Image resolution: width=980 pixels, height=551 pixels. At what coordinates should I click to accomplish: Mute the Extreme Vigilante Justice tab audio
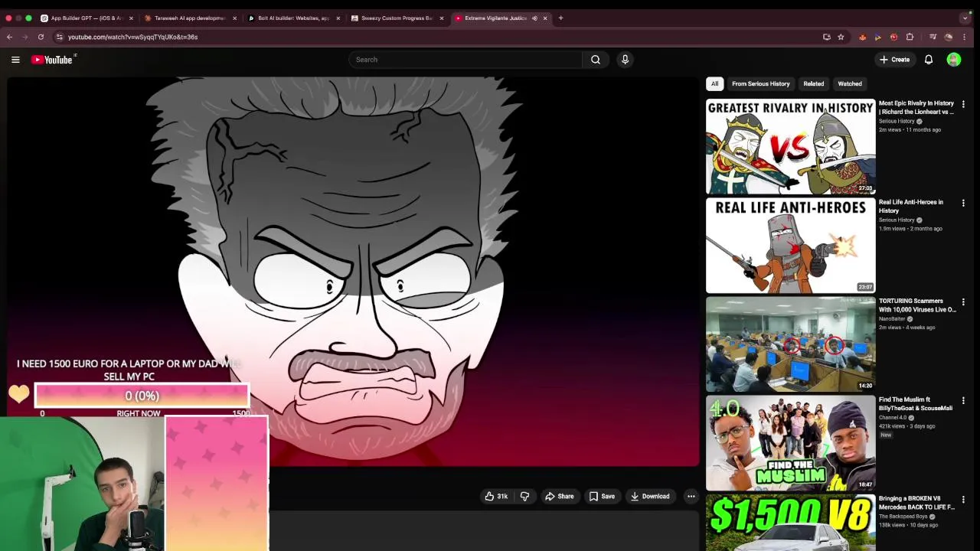(534, 18)
